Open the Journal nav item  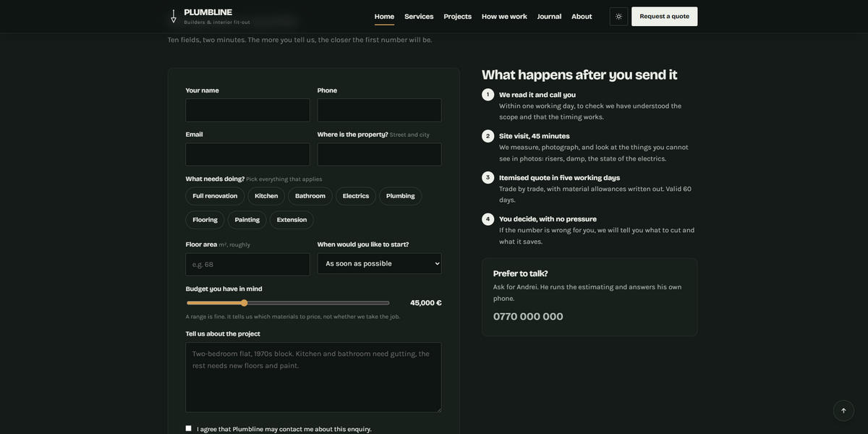pos(549,17)
